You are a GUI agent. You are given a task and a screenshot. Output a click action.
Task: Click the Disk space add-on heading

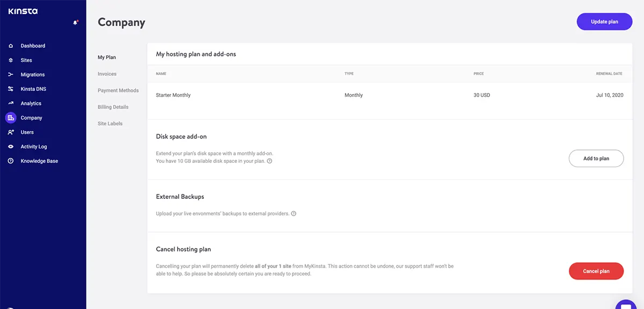click(x=181, y=136)
